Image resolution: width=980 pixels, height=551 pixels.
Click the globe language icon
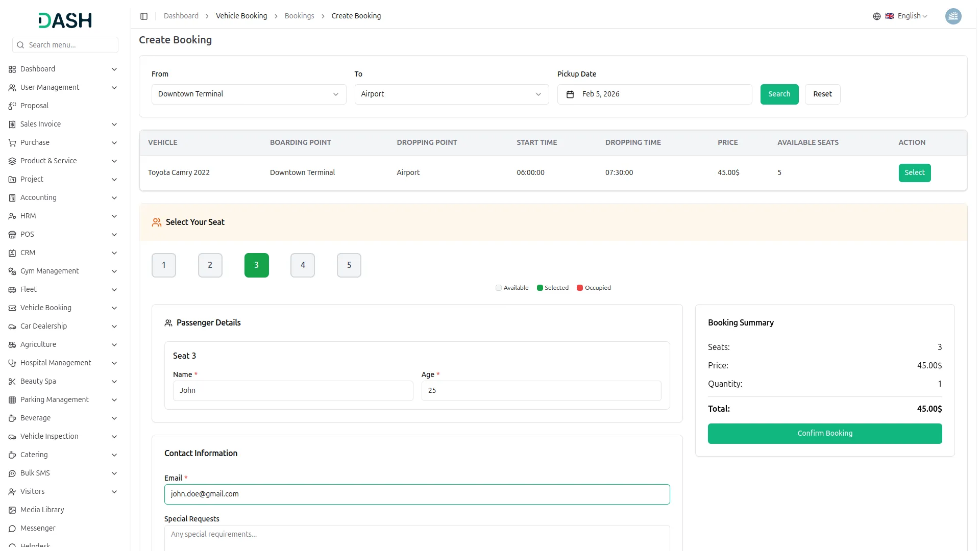pyautogui.click(x=877, y=16)
